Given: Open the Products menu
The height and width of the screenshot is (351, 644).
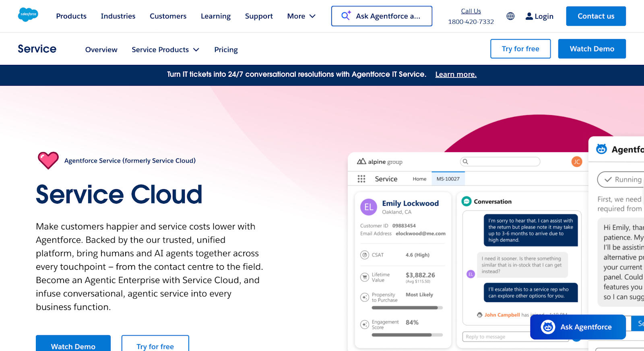Looking at the screenshot, I should (71, 16).
